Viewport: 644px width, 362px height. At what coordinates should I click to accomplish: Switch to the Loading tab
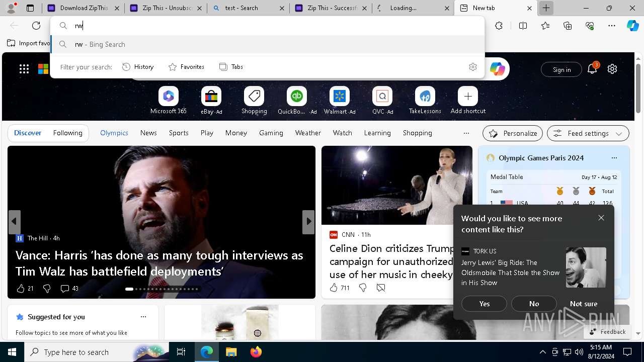[414, 8]
